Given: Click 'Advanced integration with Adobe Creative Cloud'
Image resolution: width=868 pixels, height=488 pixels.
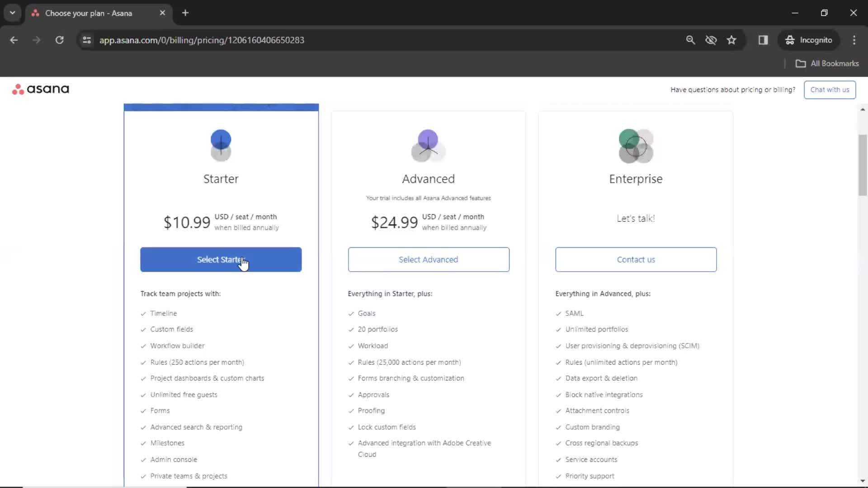Looking at the screenshot, I should tap(424, 449).
